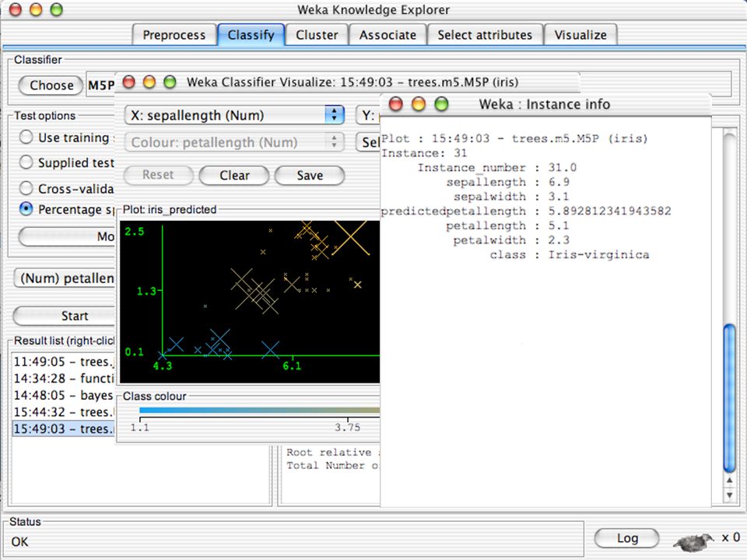
Task: Open the Cluster tab
Action: click(x=317, y=35)
